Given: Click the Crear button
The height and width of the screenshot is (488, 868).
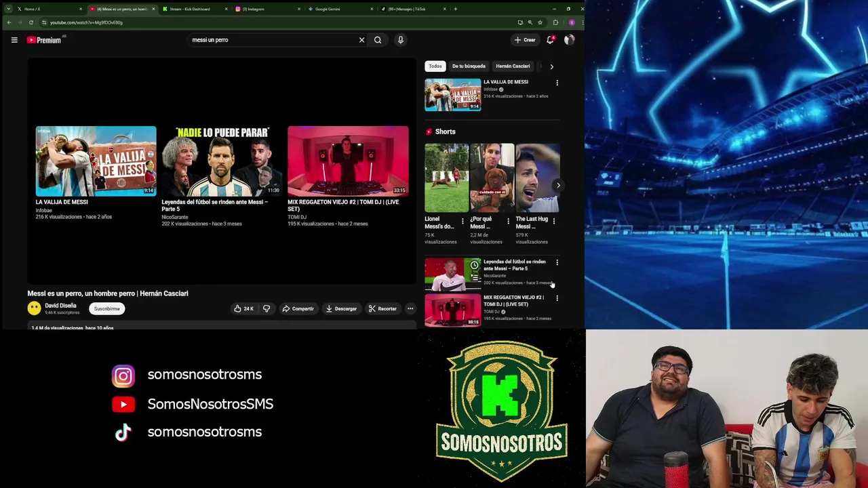Looking at the screenshot, I should [x=525, y=40].
